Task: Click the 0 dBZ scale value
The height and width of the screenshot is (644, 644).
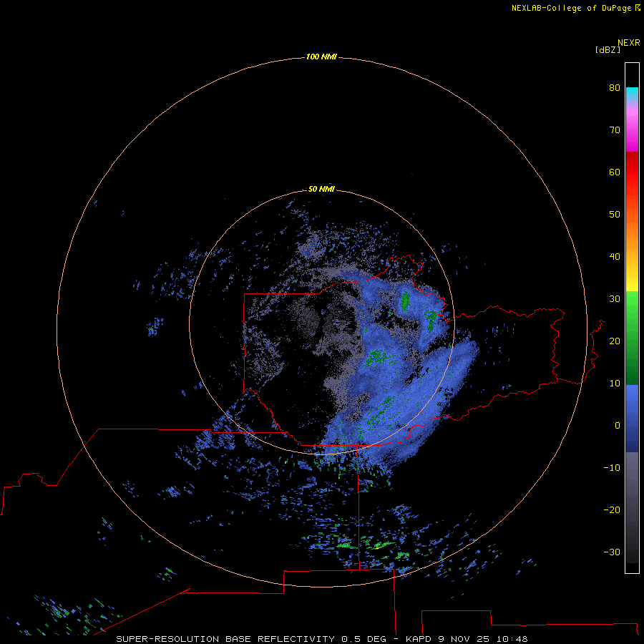Action: click(x=618, y=426)
